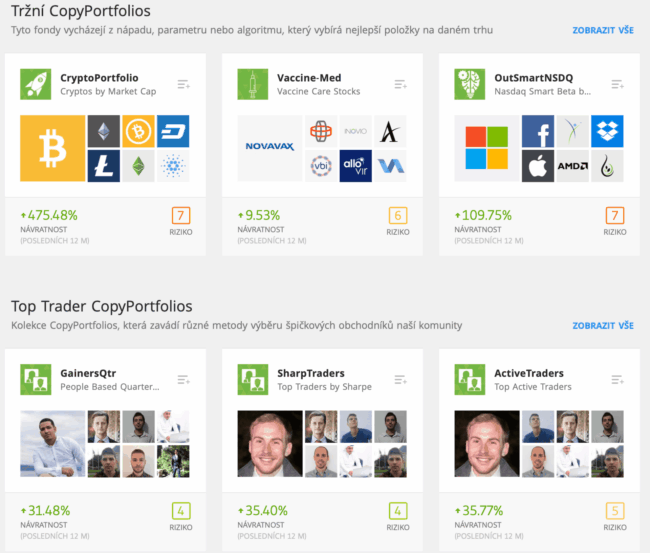Click the Vaccine Care Stocks subtitle
The height and width of the screenshot is (553, 650).
[319, 92]
